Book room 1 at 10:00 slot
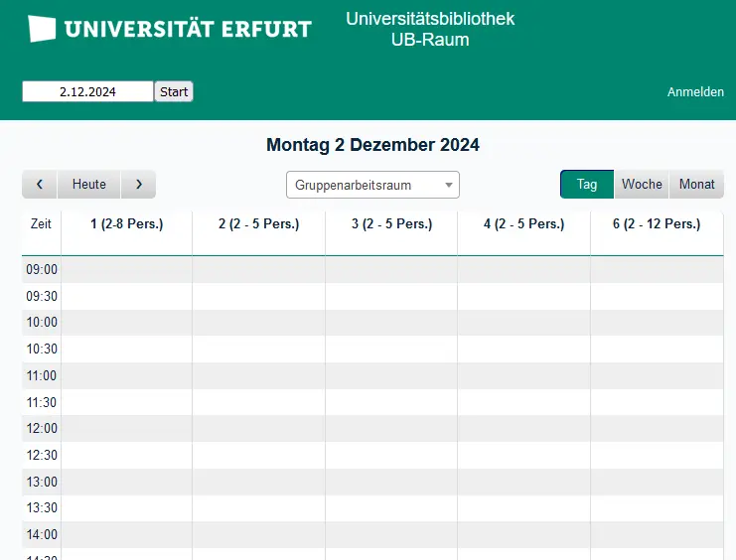 tap(127, 323)
